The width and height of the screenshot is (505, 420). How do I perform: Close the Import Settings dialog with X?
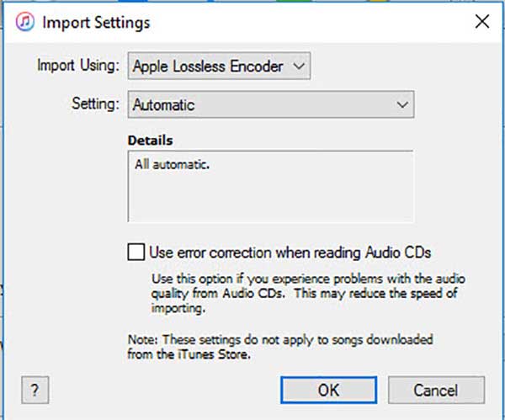coord(481,23)
